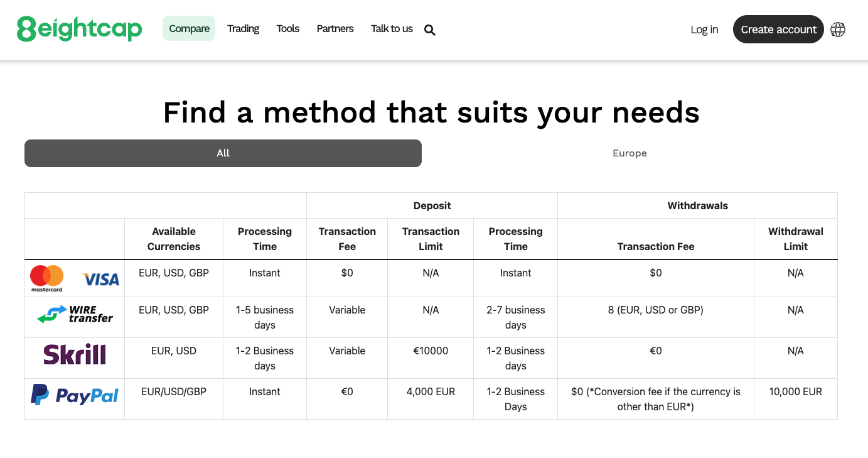
Task: Click the Eightcap logo
Action: [80, 29]
